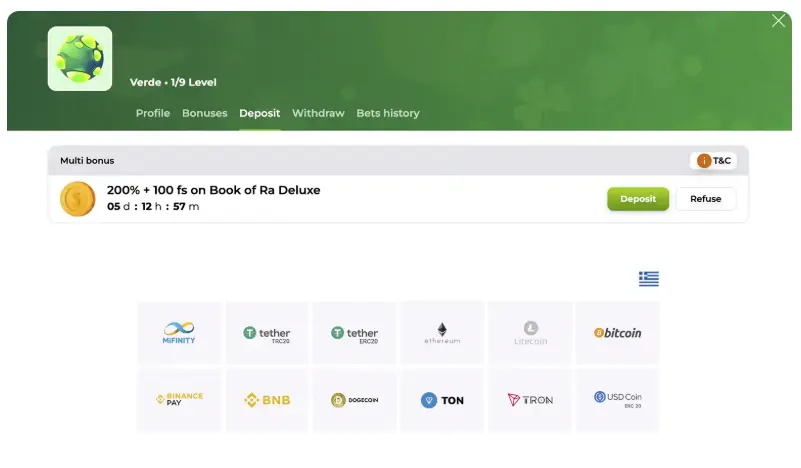801x468 pixels.
Task: Open the T&C info button
Action: click(714, 160)
